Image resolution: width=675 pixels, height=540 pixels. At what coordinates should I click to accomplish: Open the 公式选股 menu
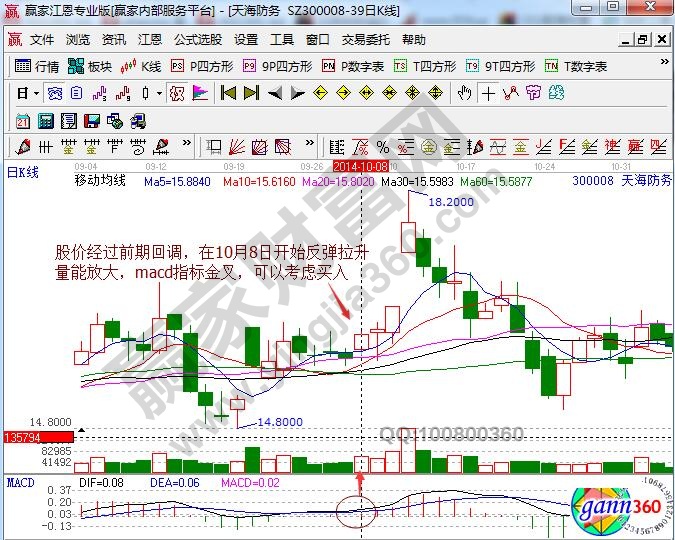tap(197, 40)
